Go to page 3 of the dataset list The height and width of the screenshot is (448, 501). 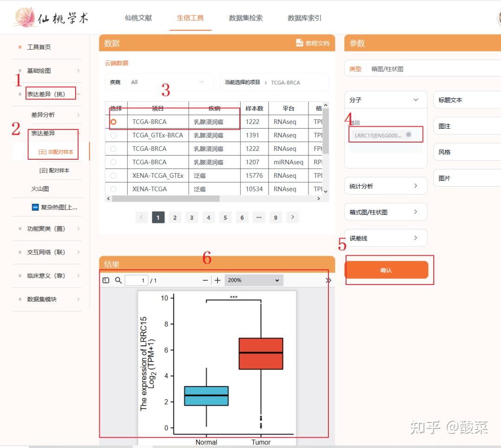coord(192,217)
